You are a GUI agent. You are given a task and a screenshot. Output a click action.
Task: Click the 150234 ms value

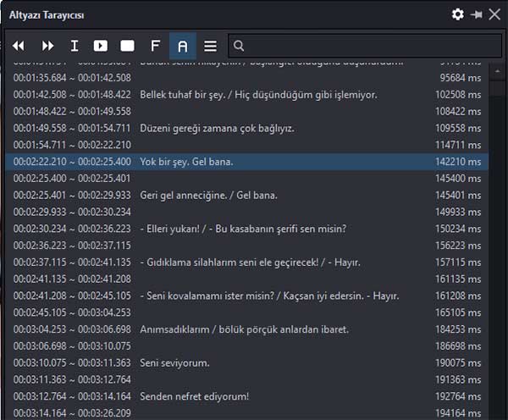pyautogui.click(x=458, y=229)
